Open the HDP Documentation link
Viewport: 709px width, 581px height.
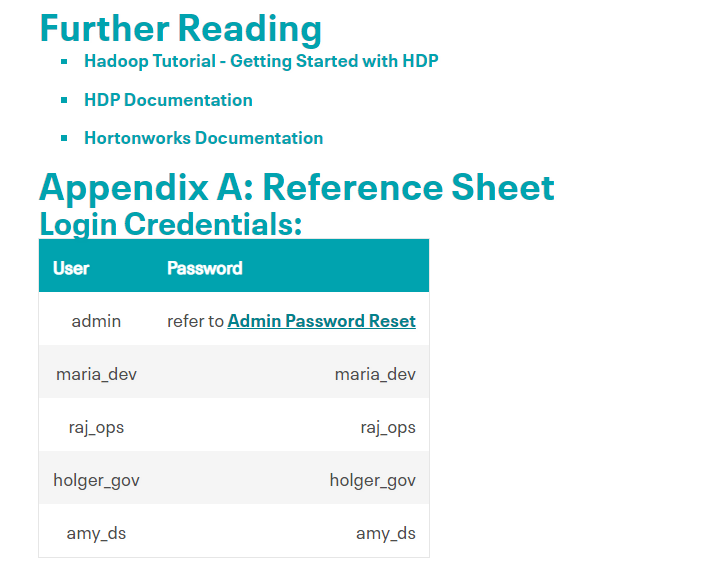pos(168,100)
